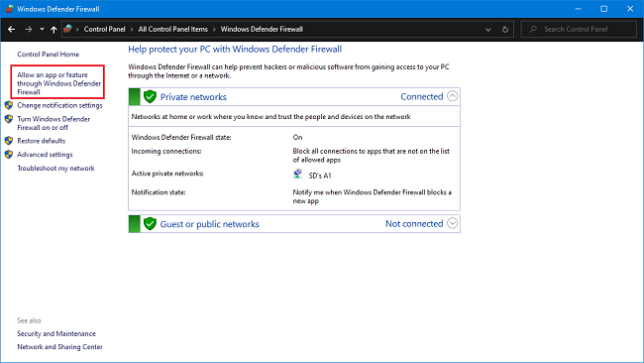644x363 pixels.
Task: Open recent locations dropdown arrow
Action: click(x=42, y=29)
